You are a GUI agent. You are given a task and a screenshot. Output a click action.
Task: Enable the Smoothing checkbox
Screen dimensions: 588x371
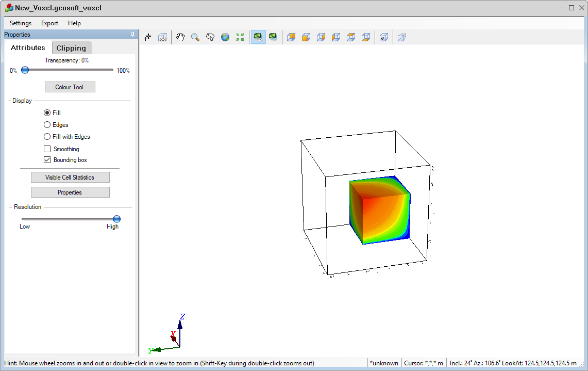coord(47,149)
